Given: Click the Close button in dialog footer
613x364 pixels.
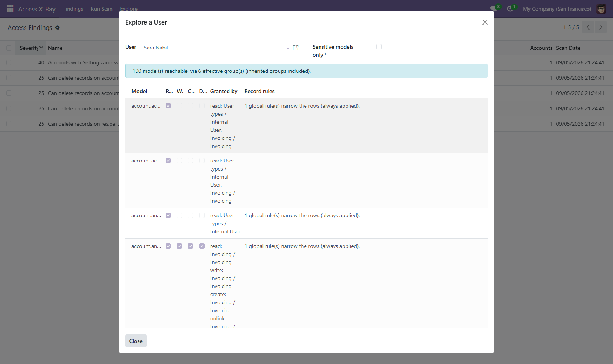Looking at the screenshot, I should click(x=136, y=341).
